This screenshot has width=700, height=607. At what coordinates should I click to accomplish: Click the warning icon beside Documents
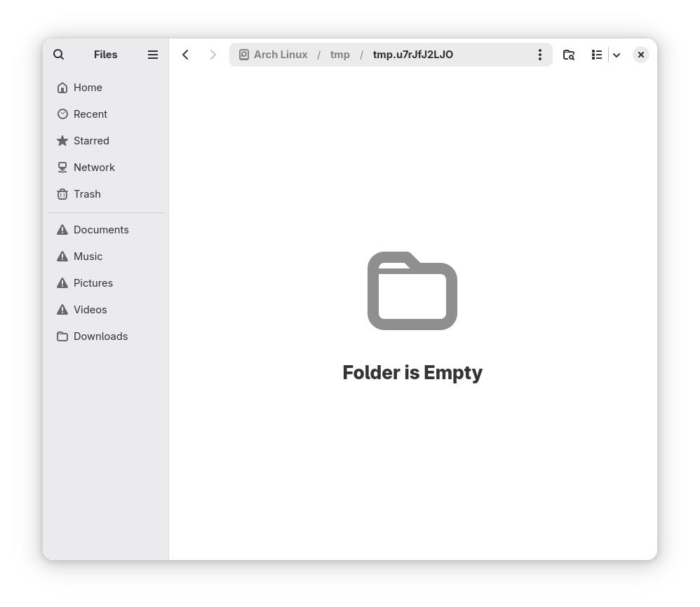click(62, 230)
